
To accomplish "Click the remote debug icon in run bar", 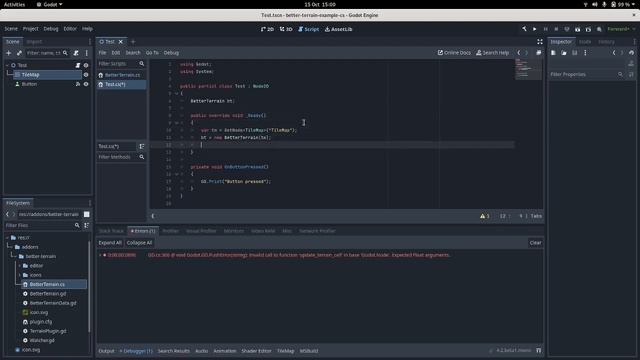I will point(567,29).
